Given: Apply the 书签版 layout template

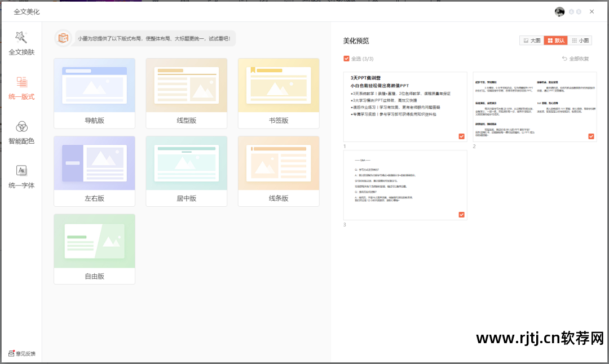Looking at the screenshot, I should point(278,92).
